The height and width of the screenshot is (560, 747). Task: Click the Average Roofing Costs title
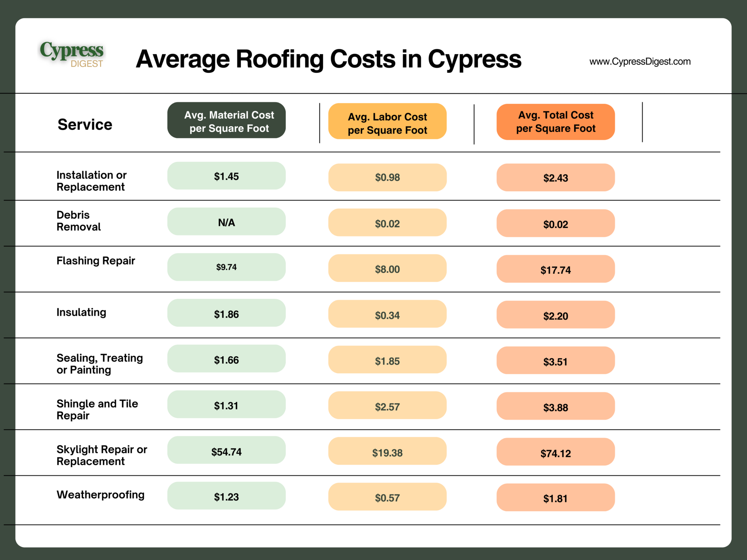pyautogui.click(x=328, y=59)
